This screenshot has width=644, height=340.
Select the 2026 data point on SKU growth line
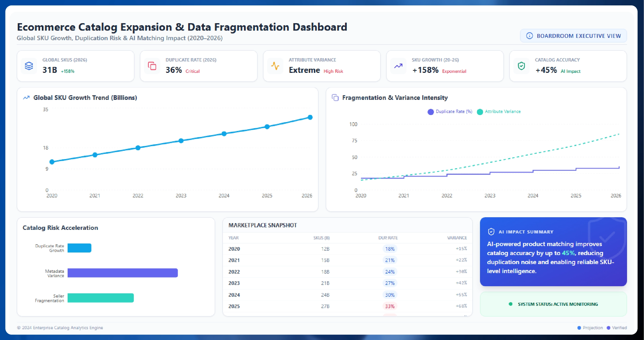click(310, 117)
